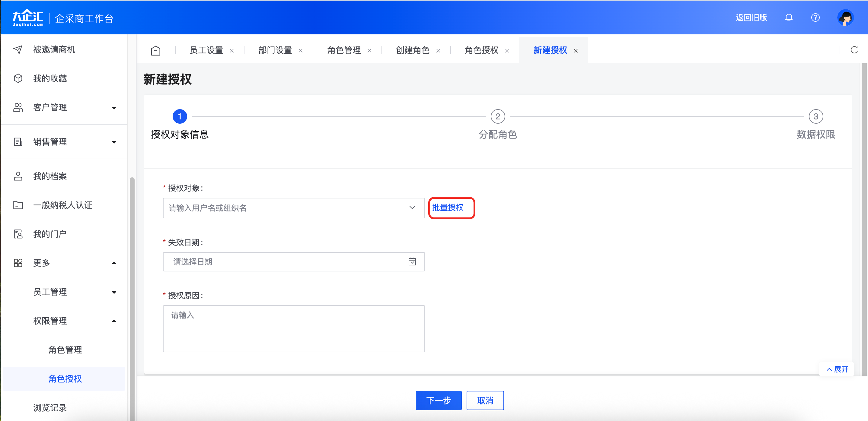The height and width of the screenshot is (421, 868).
Task: Close the 员工设置 tab
Action: click(x=232, y=51)
